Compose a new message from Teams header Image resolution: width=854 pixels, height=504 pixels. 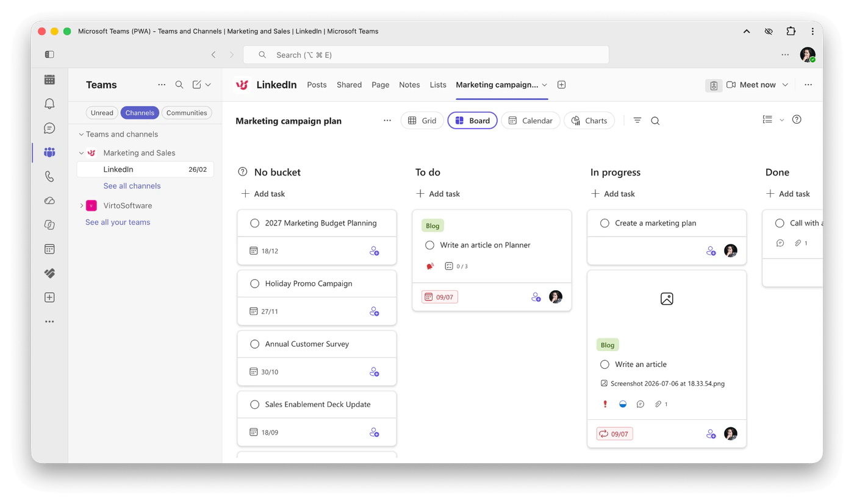(x=196, y=85)
